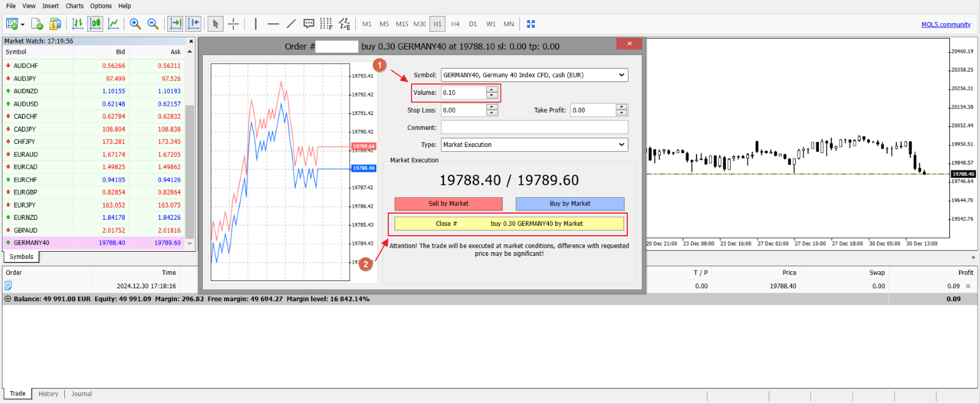This screenshot has height=404, width=980.
Task: Click the zoom in magnifier icon
Action: pyautogui.click(x=135, y=24)
